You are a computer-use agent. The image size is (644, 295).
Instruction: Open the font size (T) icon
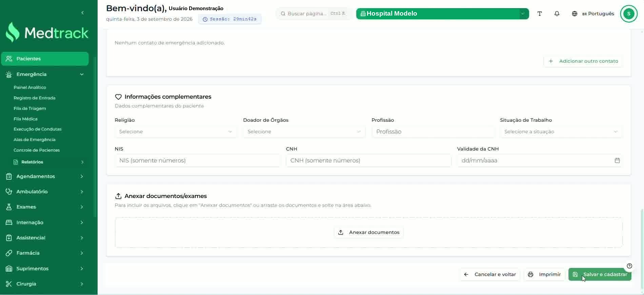point(540,14)
